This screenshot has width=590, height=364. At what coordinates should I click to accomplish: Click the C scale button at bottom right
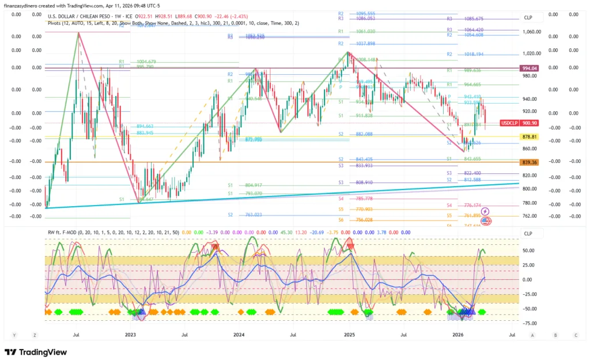click(x=575, y=335)
